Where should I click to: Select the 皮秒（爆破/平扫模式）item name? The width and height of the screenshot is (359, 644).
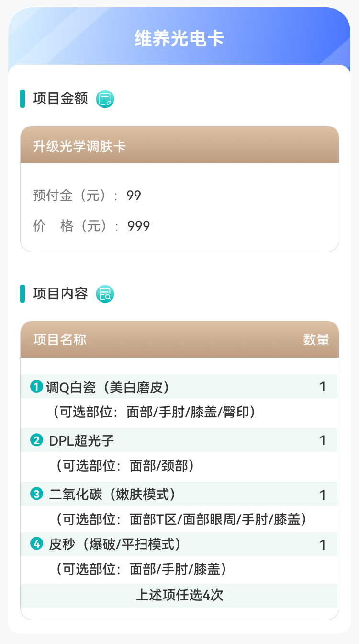click(115, 544)
